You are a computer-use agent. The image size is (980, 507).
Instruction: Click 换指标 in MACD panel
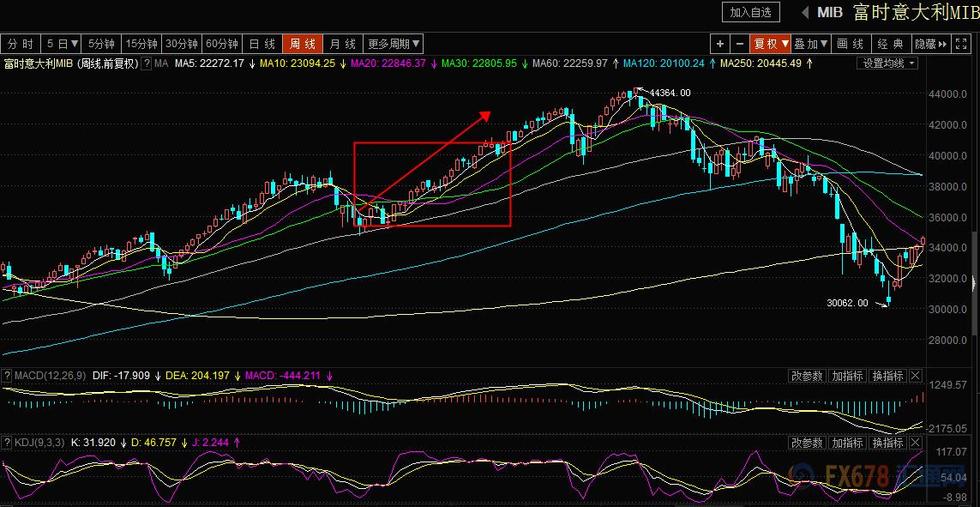(x=887, y=376)
